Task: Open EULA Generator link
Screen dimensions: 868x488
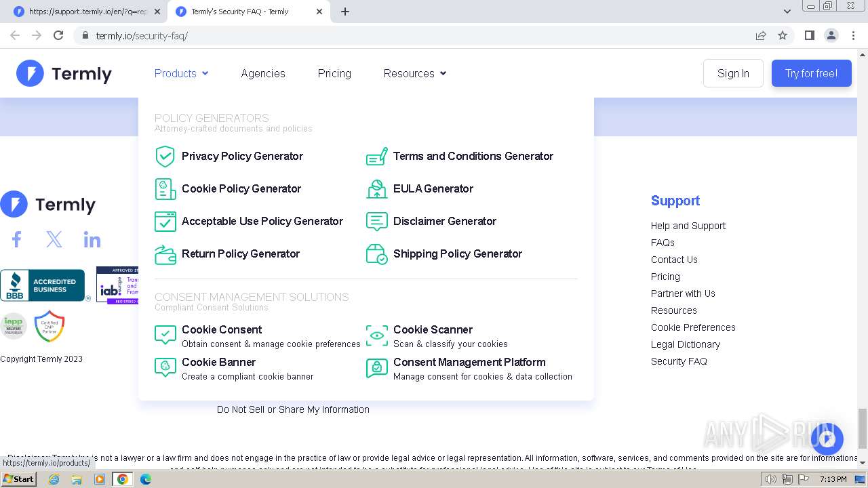Action: [x=433, y=189]
